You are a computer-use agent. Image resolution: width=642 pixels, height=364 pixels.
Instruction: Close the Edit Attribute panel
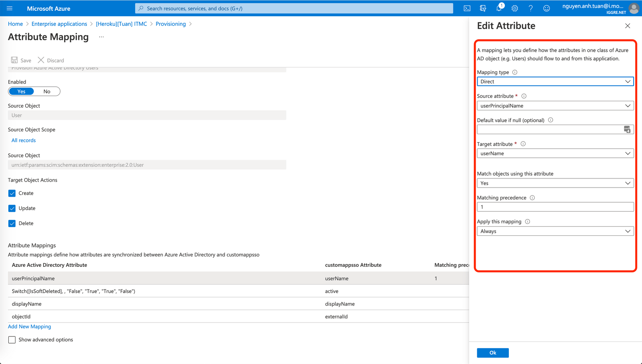(628, 26)
